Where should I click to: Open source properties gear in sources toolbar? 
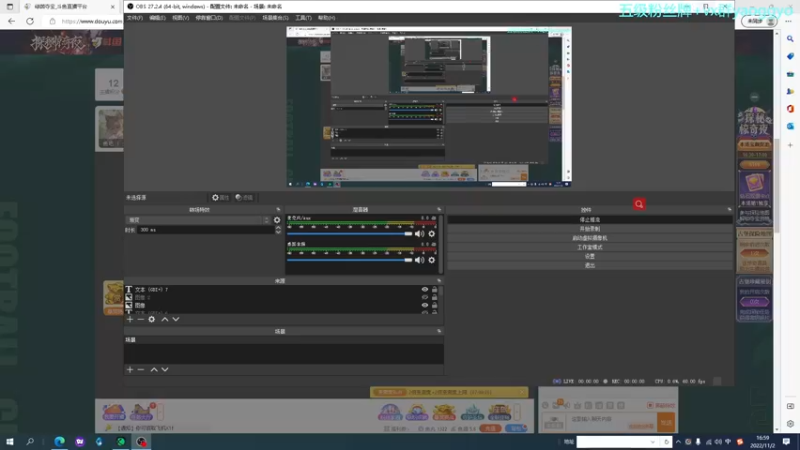pyautogui.click(x=152, y=319)
